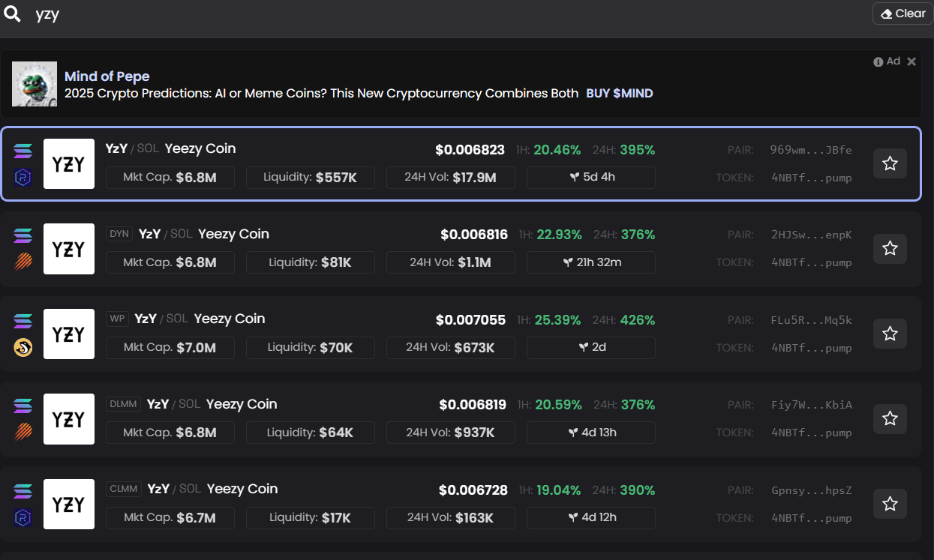Viewport: 934px width, 560px height.
Task: Click the Raydium icon on the first YzY result
Action: pos(23,177)
